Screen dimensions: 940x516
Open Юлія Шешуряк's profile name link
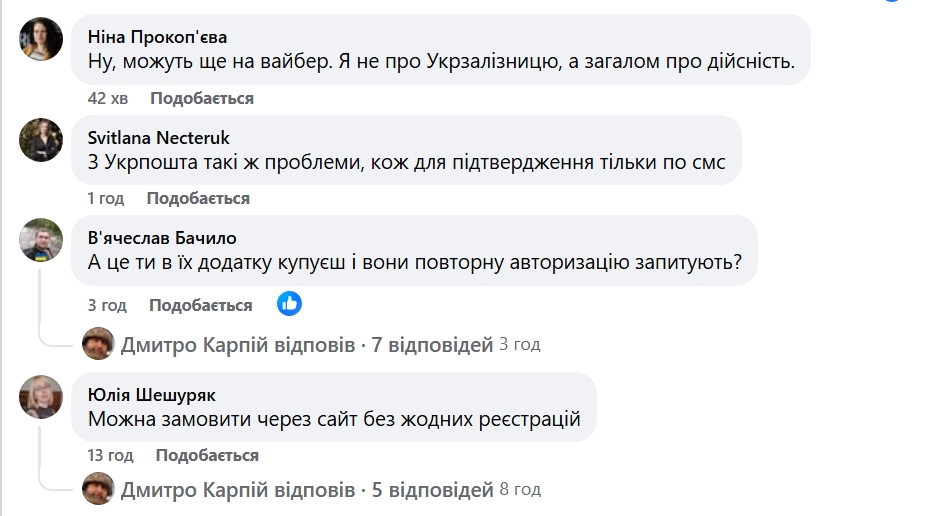152,396
